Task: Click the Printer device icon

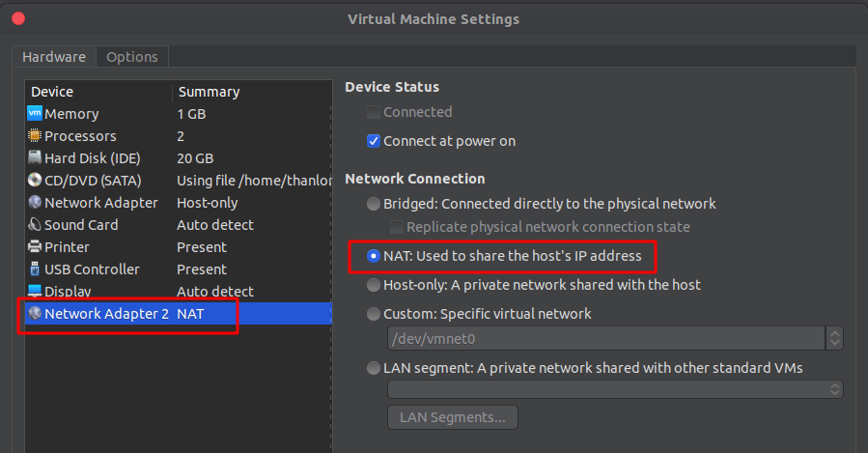Action: pyautogui.click(x=35, y=246)
